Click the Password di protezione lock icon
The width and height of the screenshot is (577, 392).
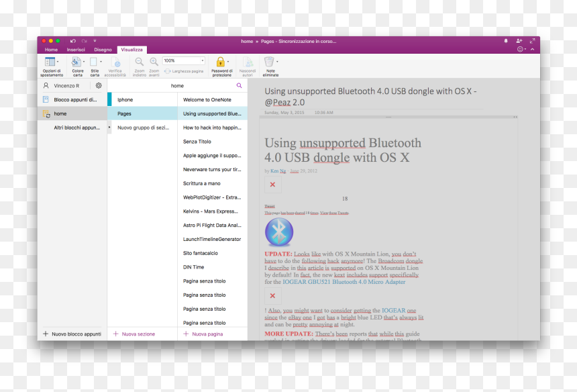(221, 62)
